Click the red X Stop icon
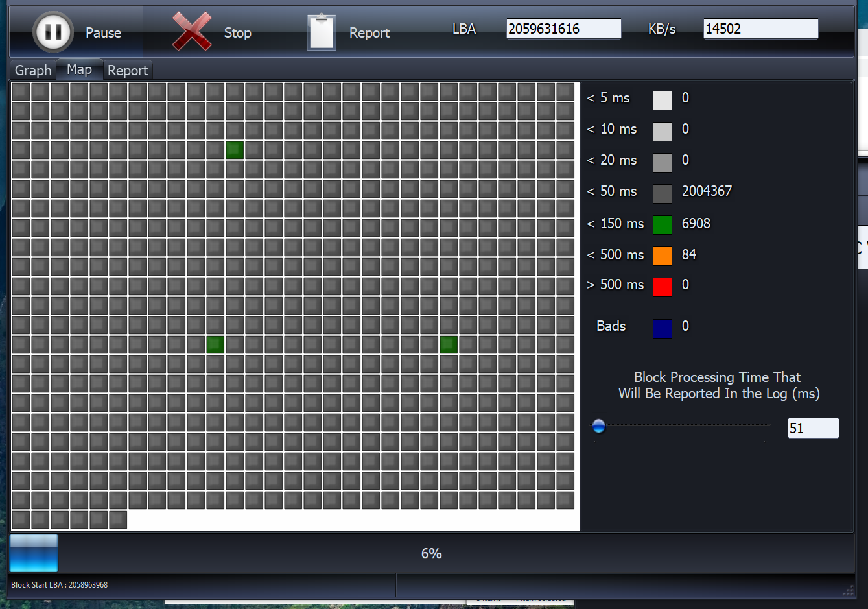 [x=192, y=31]
